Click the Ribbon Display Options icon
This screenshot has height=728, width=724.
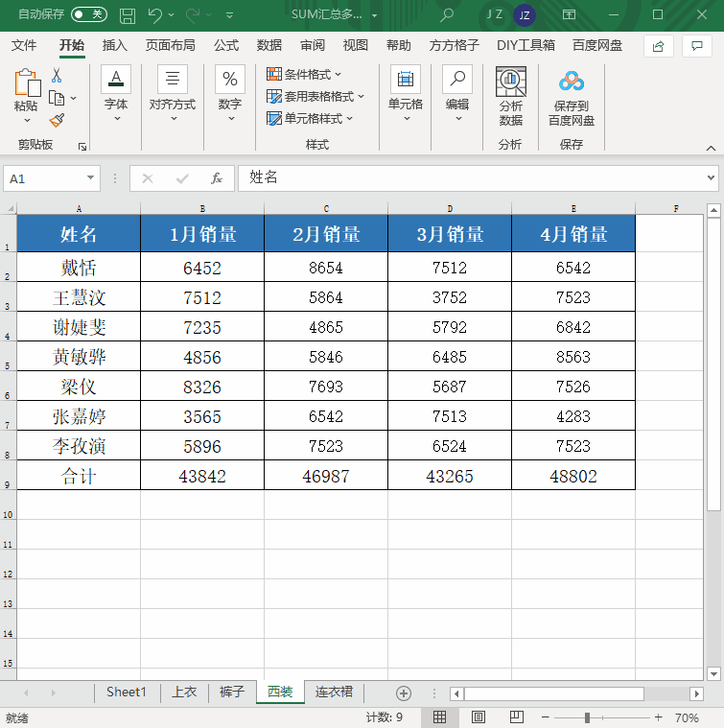tap(569, 14)
